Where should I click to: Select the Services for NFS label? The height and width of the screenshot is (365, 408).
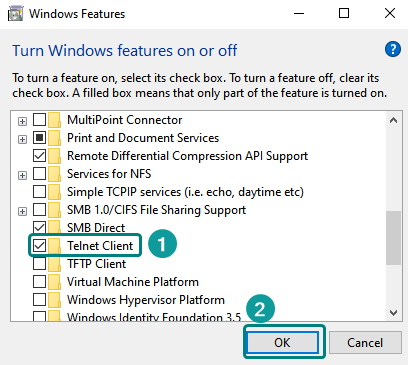tap(109, 174)
